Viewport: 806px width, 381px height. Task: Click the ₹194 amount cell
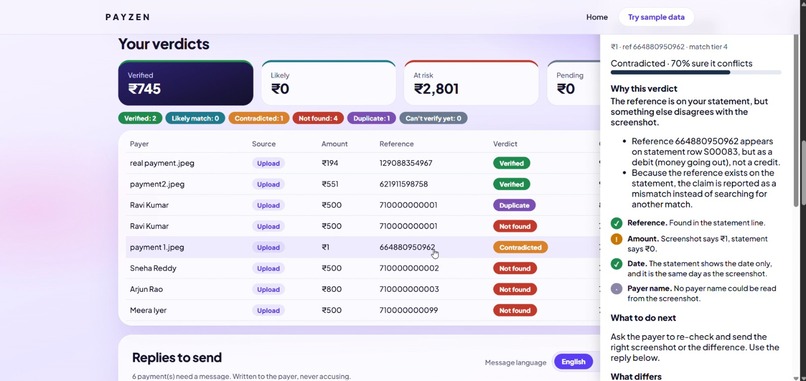[331, 163]
